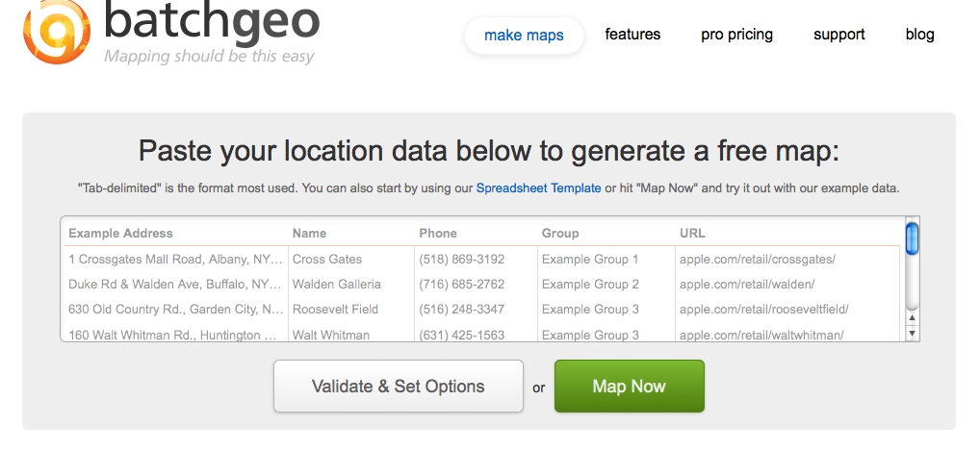This screenshot has height=451, width=980.
Task: Click the blue scrollbar thumb
Action: click(x=912, y=238)
